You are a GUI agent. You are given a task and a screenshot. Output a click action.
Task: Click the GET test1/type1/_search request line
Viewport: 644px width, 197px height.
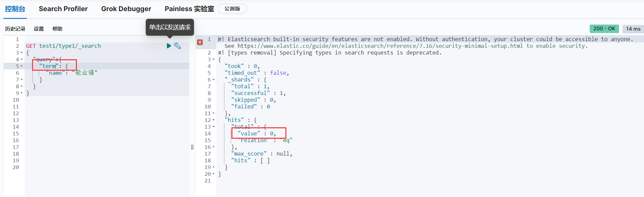click(63, 46)
